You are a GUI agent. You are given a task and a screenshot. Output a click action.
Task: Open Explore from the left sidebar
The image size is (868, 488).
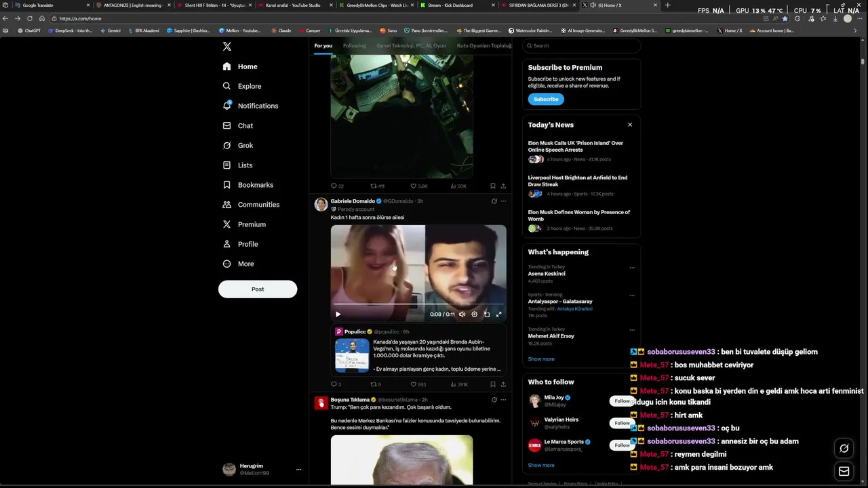click(242, 86)
